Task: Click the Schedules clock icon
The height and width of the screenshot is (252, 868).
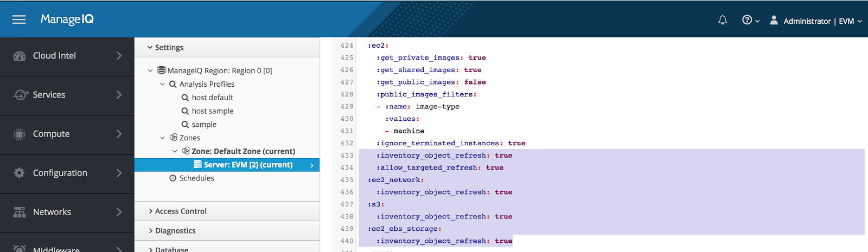Action: [x=173, y=178]
